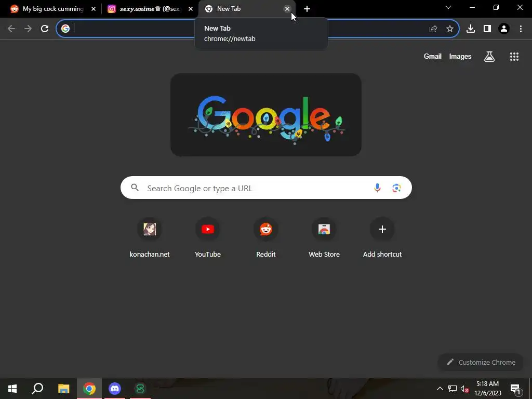Open the Google apps grid
Image resolution: width=532 pixels, height=399 pixels.
point(514,56)
